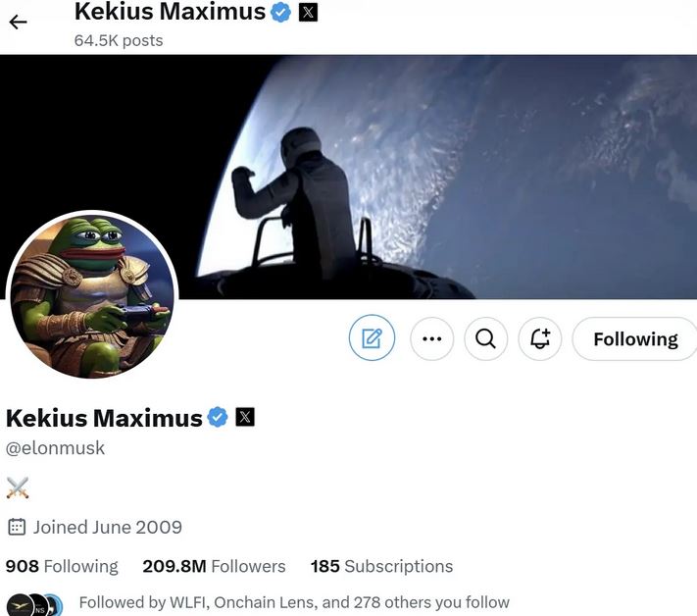Click the crossed swords emoji in bio

[18, 488]
